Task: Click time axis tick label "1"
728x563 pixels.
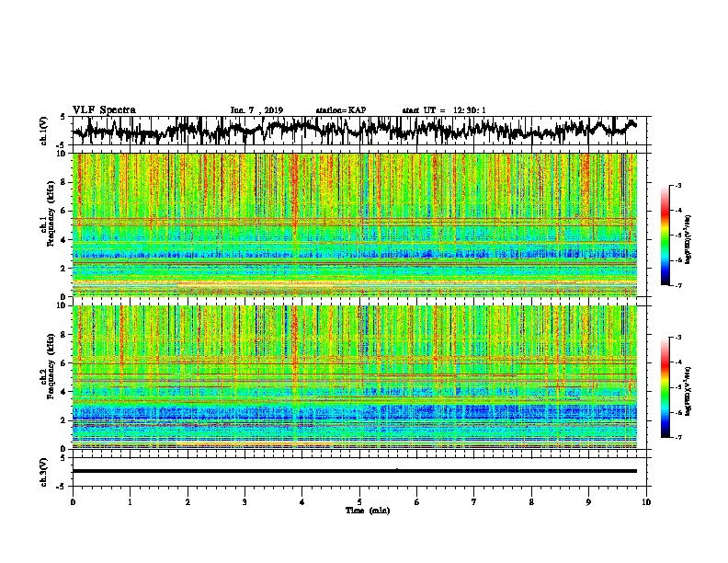Action: [x=130, y=502]
